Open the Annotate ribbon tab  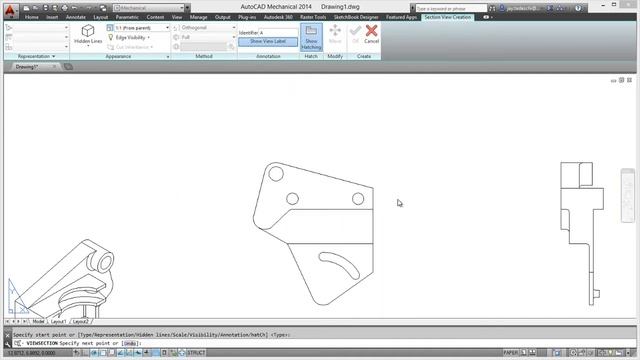[x=76, y=17]
